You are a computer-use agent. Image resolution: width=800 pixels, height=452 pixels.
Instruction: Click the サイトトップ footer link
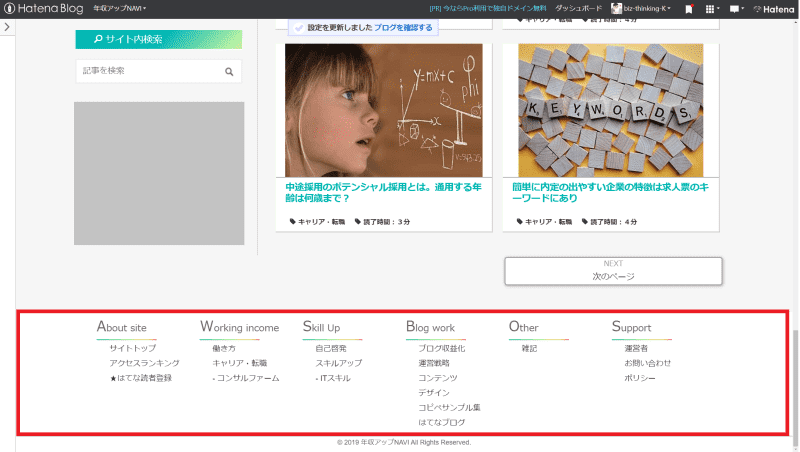click(133, 348)
